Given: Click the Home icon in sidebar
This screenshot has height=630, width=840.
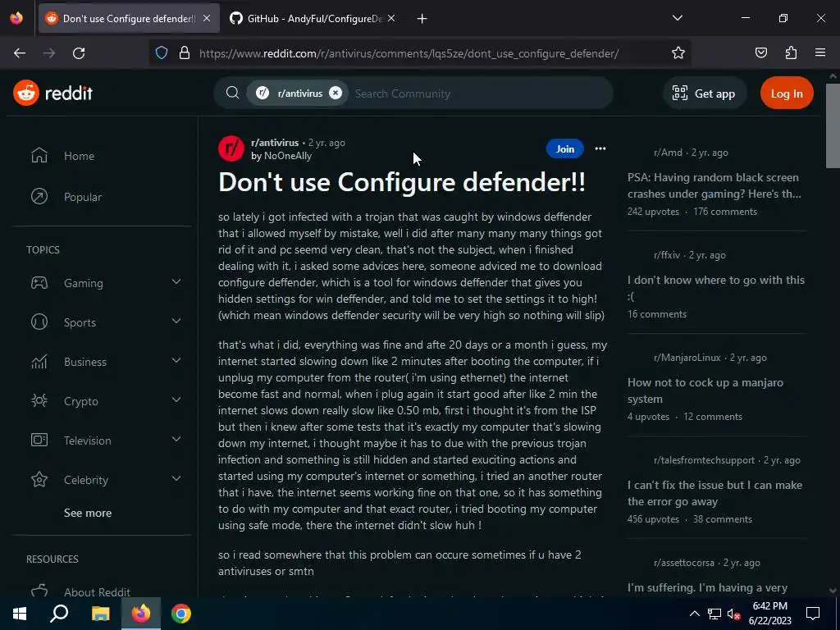Looking at the screenshot, I should click(x=39, y=155).
